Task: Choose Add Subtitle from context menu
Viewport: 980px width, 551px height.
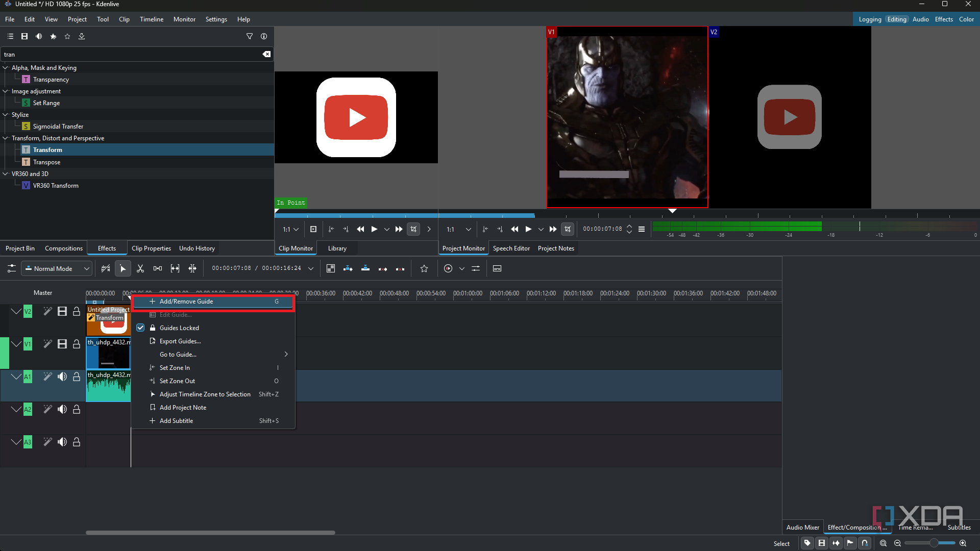Action: (x=213, y=421)
